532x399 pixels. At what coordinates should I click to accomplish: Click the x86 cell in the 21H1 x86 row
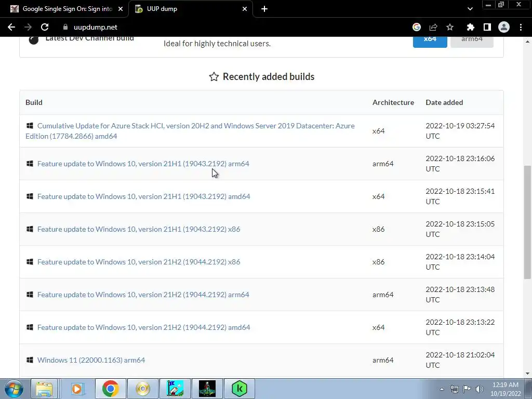point(378,229)
